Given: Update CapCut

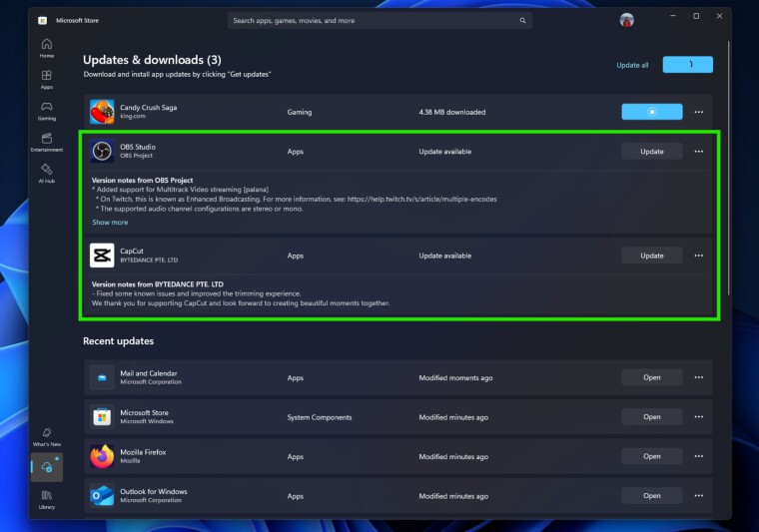Looking at the screenshot, I should point(652,256).
